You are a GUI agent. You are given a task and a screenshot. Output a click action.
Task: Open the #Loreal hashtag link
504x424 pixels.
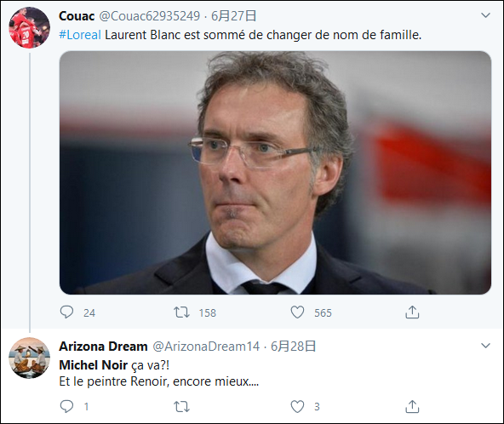click(x=80, y=35)
